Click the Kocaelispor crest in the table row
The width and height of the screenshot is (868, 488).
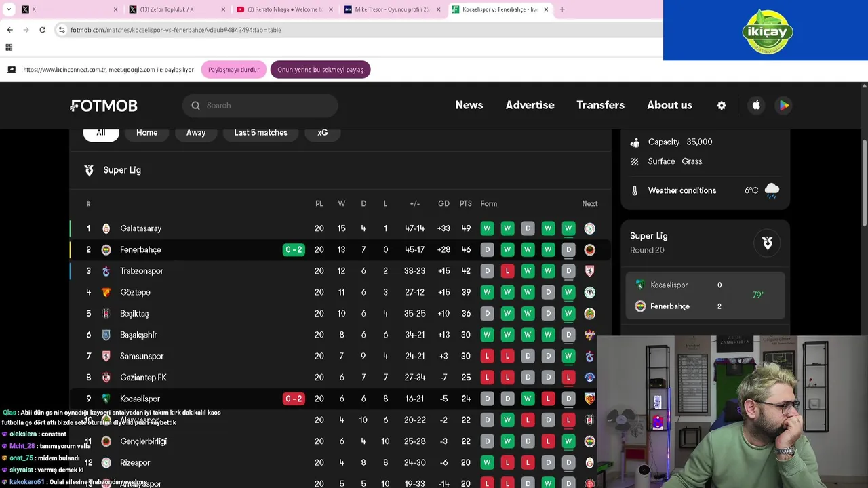(x=106, y=399)
